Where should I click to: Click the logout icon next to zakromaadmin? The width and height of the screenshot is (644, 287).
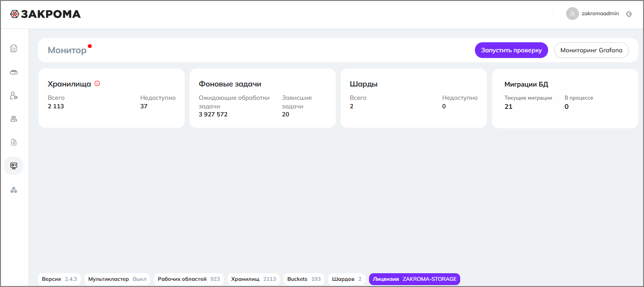tap(629, 14)
